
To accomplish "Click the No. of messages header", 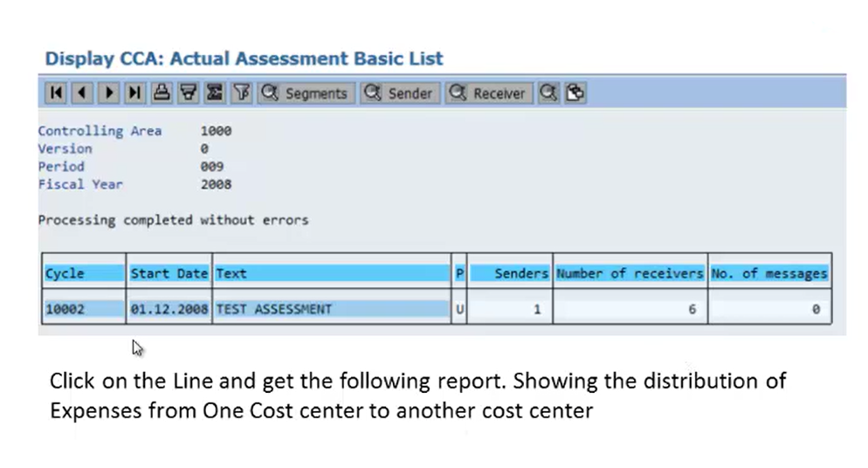I will pyautogui.click(x=769, y=273).
